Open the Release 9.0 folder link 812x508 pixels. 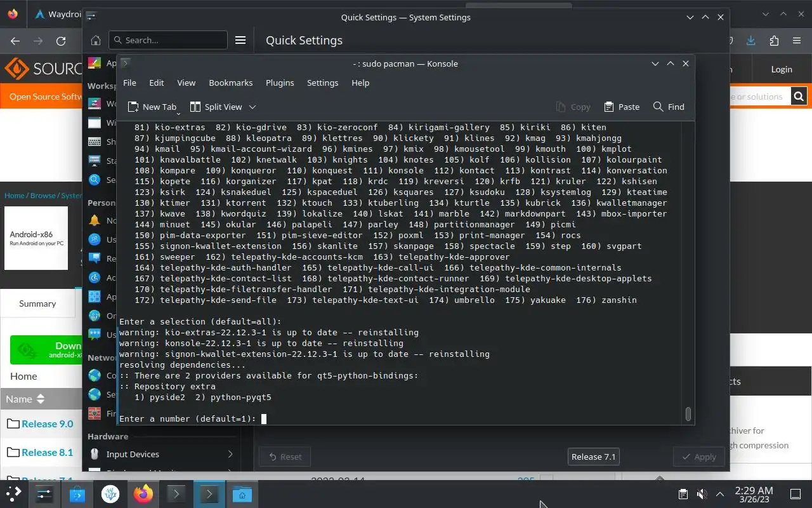tap(47, 424)
